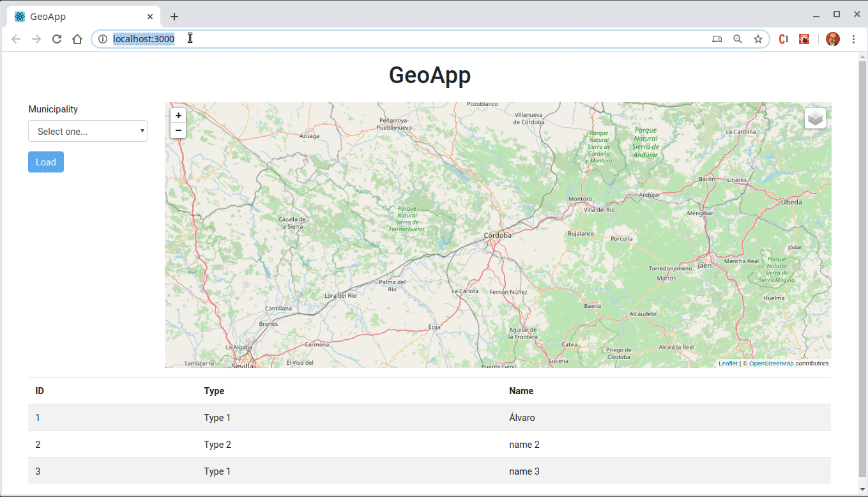868x497 pixels.
Task: Go to browser home page
Action: tap(77, 39)
